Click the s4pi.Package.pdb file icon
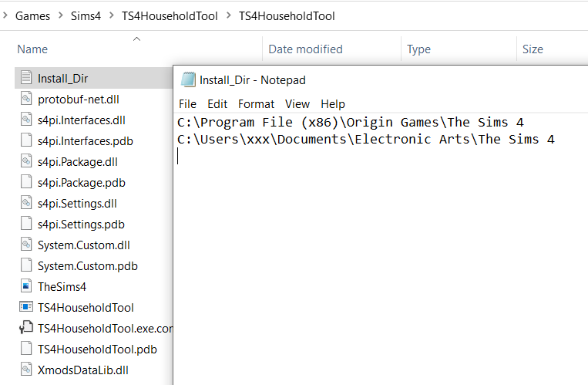Viewport: 588px width, 385px height. click(x=26, y=182)
